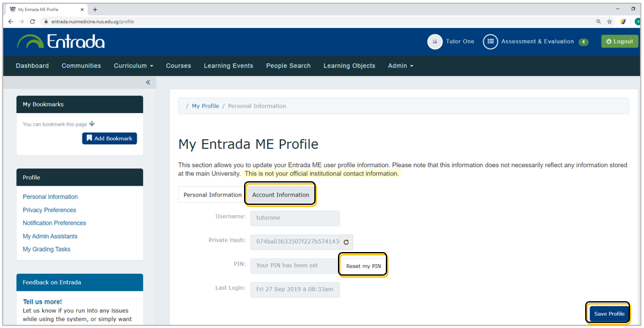Open the Courses menu item
Viewport: 644px width, 328px height.
[178, 66]
